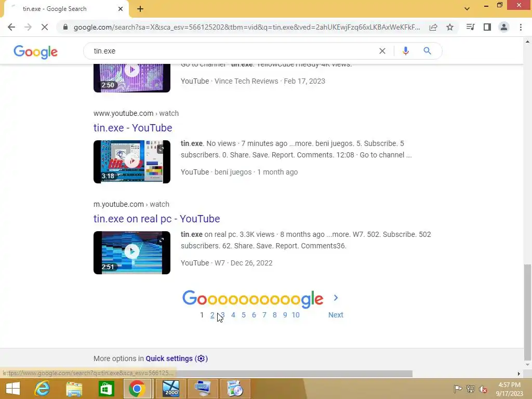Click the horizontal scrollbar right arrow
532x399 pixels.
coord(518,374)
